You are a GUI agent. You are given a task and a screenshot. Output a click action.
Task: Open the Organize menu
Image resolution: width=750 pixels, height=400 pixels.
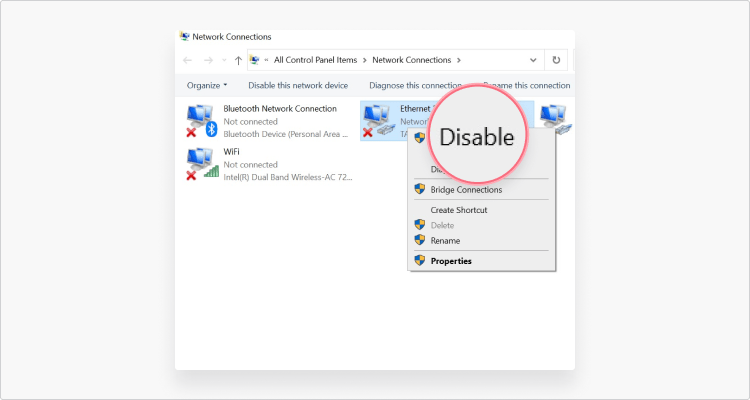pyautogui.click(x=207, y=86)
